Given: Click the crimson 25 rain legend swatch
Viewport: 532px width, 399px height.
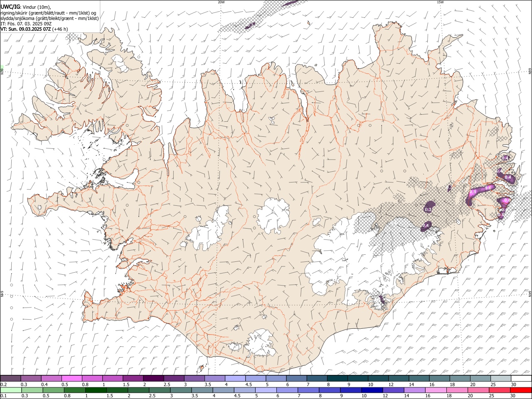Looking at the screenshot, I should point(500,390).
